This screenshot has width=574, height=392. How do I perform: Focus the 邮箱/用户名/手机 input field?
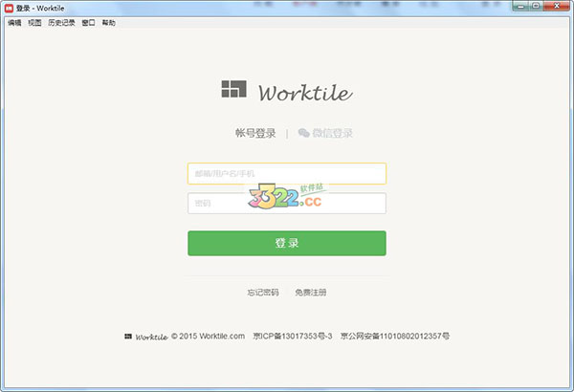[x=287, y=173]
